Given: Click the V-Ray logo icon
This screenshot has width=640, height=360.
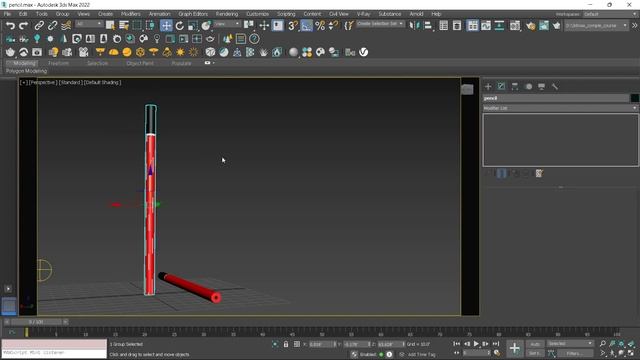Looking at the screenshot, I should 363,52.
